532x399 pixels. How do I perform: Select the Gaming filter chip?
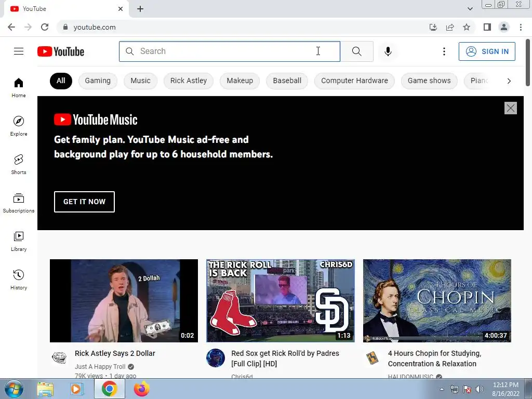coord(98,81)
